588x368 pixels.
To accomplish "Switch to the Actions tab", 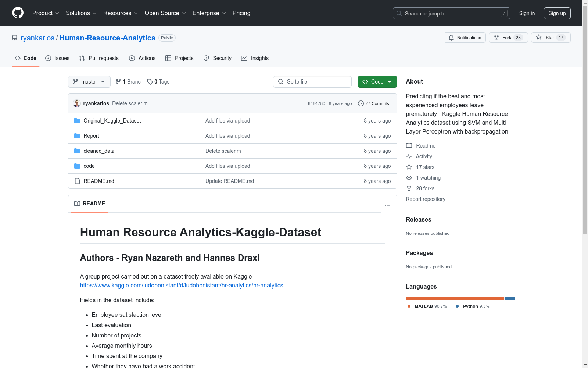I will click(x=142, y=58).
